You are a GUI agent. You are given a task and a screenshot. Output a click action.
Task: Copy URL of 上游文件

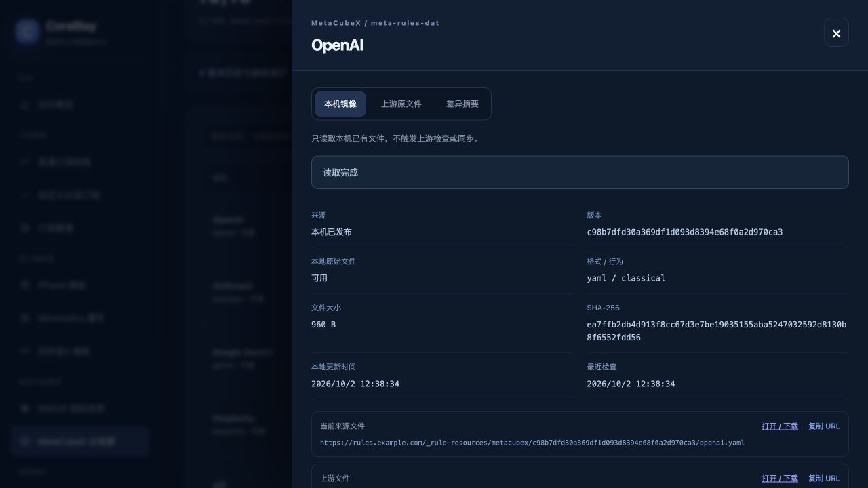click(x=824, y=479)
